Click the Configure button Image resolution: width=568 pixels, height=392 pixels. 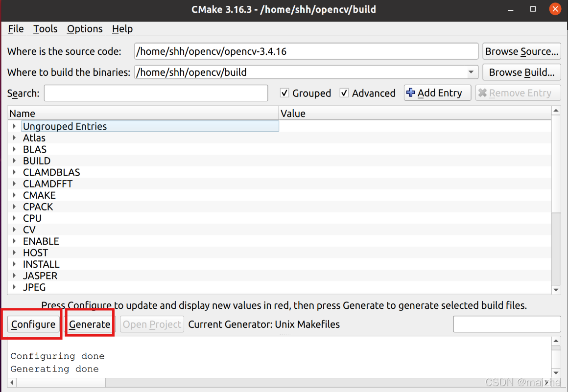point(33,324)
